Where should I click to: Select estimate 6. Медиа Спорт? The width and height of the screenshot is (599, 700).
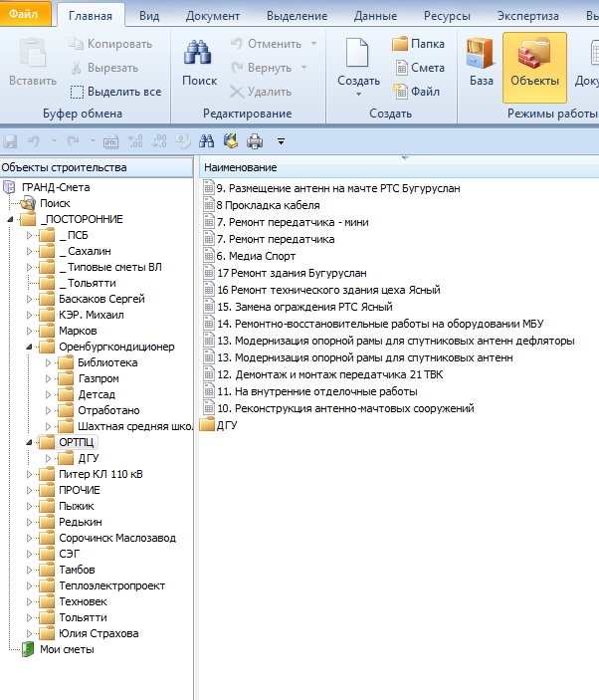click(x=256, y=256)
